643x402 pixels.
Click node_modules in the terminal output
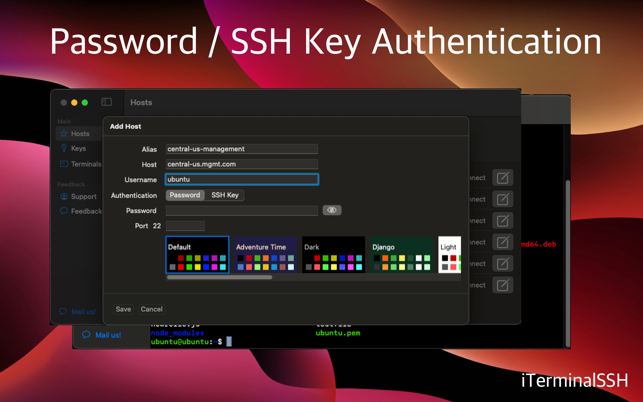point(177,333)
